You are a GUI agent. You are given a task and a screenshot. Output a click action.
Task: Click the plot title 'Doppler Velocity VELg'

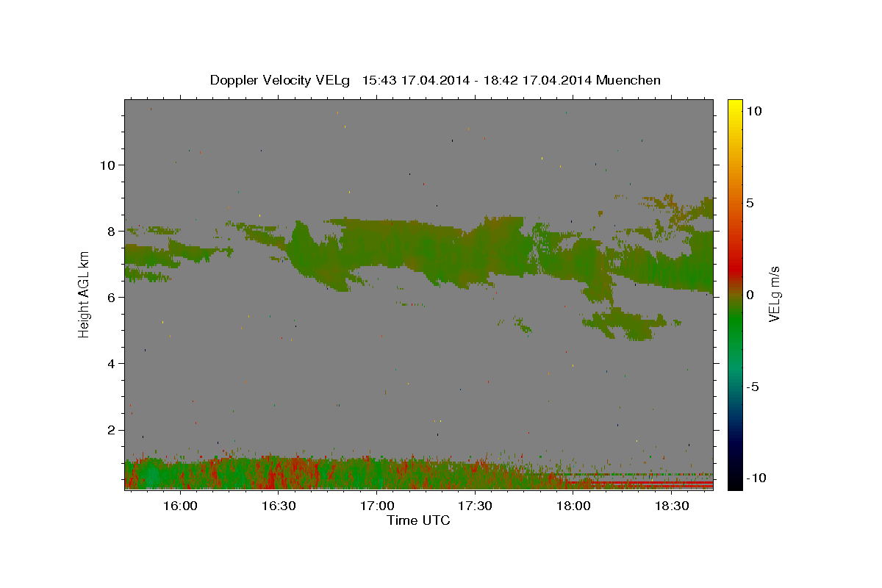pyautogui.click(x=282, y=80)
